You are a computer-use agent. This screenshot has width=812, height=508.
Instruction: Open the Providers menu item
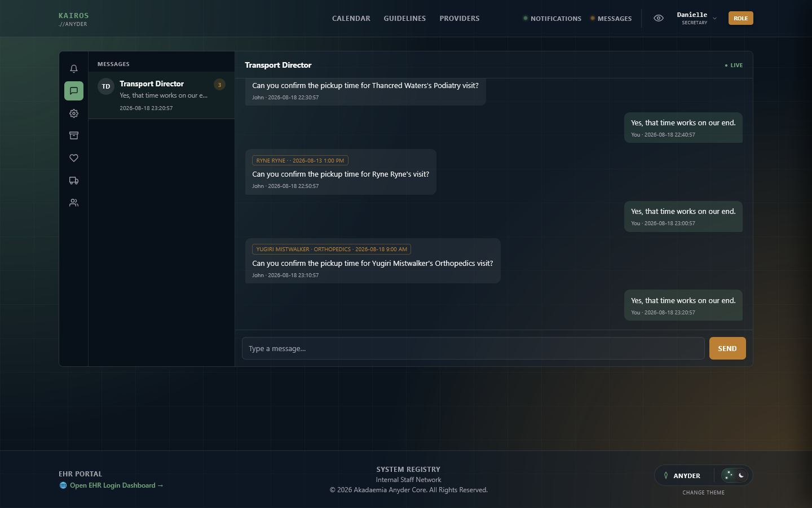click(460, 19)
